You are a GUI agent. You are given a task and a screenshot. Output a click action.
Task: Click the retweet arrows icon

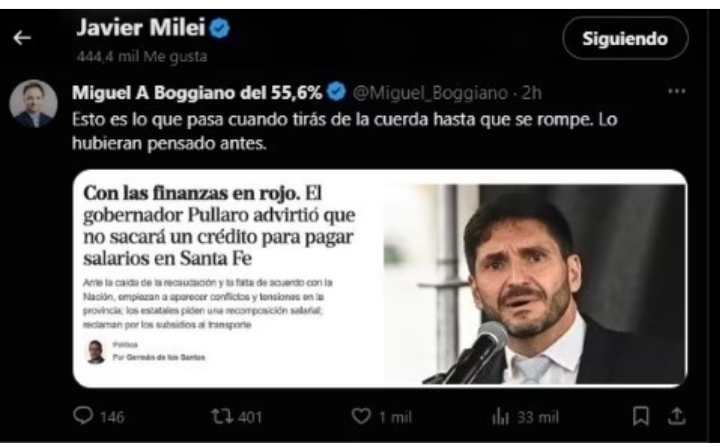(222, 416)
